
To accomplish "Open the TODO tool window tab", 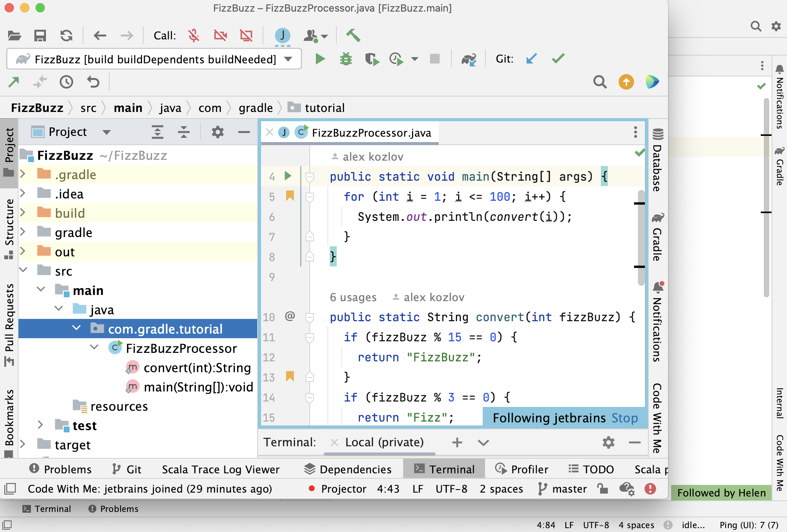I will tap(591, 469).
